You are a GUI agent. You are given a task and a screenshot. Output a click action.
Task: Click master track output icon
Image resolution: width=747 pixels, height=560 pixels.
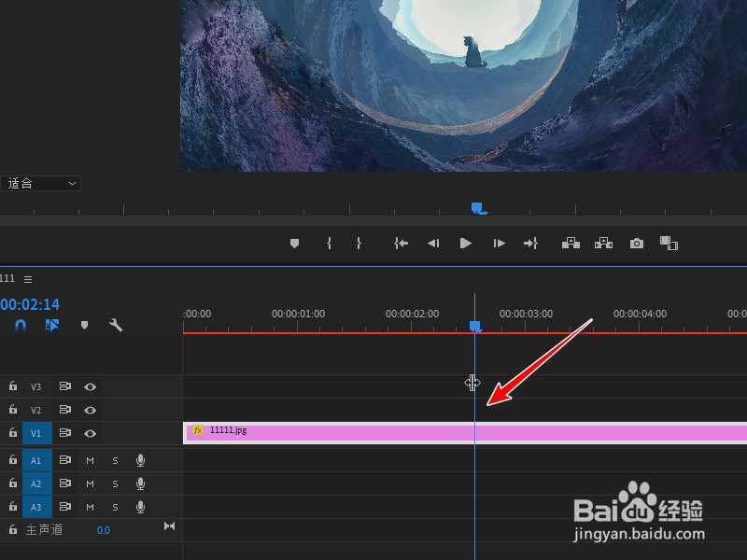(169, 526)
